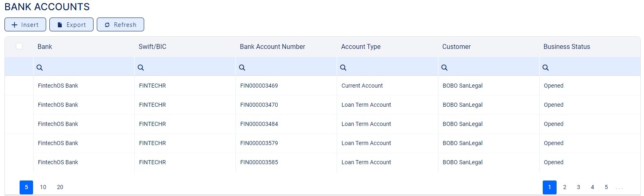Click the Swift/BIC filter search icon

click(x=141, y=68)
